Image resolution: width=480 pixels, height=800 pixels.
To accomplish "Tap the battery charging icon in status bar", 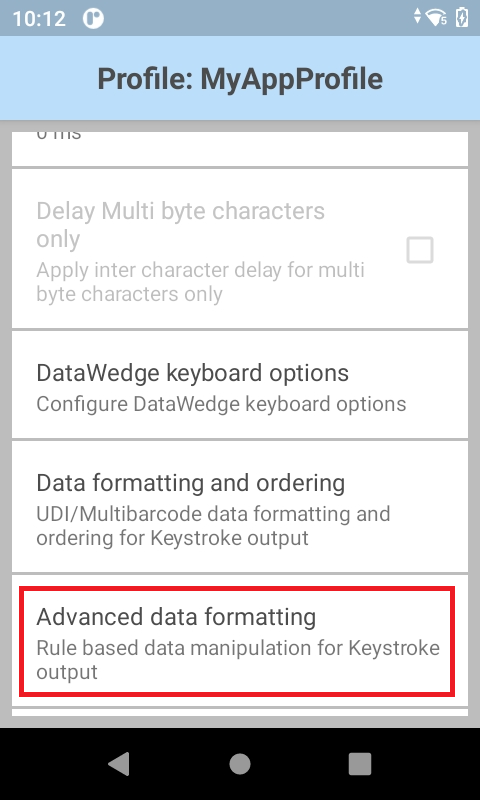I will [x=461, y=17].
